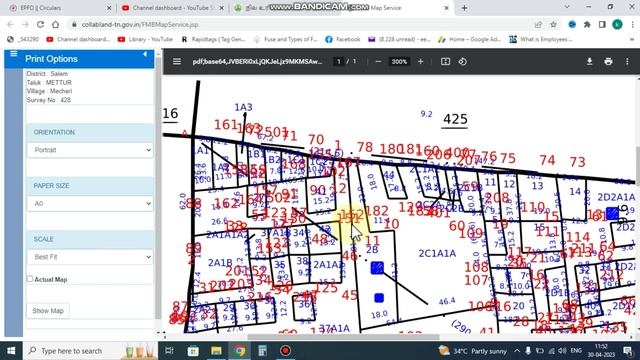Bookmark this page with star icon
This screenshot has width=640, height=360.
pyautogui.click(x=553, y=24)
